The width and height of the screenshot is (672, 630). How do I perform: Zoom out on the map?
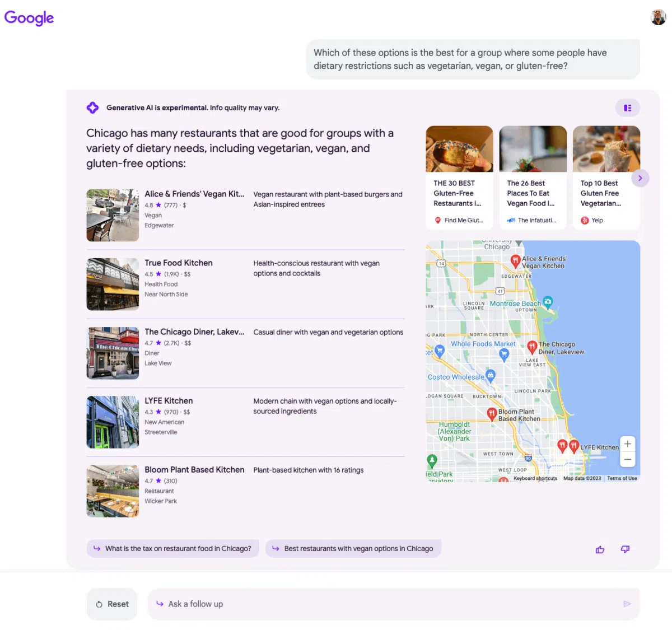[x=628, y=460]
